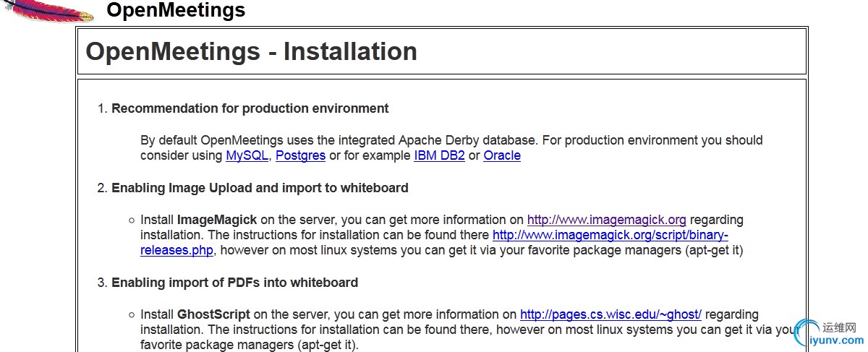Image resolution: width=868 pixels, height=352 pixels.
Task: Select 'Enabling import of PDFs into whiteboard' heading
Action: click(234, 283)
